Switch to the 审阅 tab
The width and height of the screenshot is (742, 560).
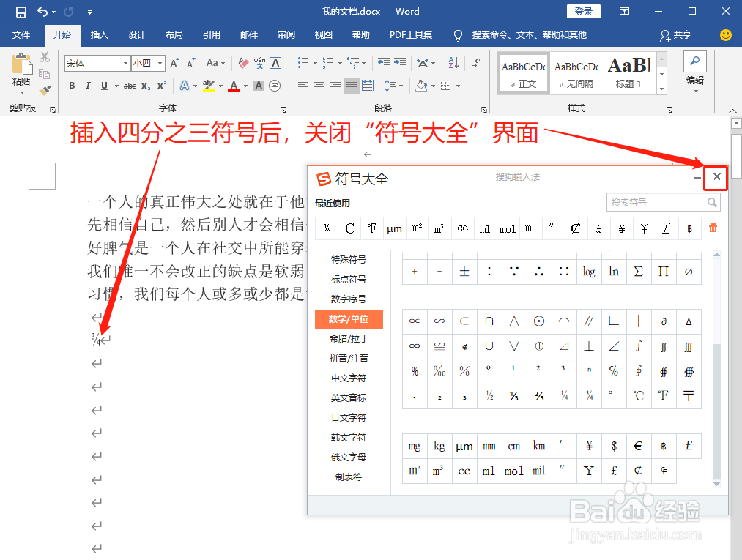286,35
